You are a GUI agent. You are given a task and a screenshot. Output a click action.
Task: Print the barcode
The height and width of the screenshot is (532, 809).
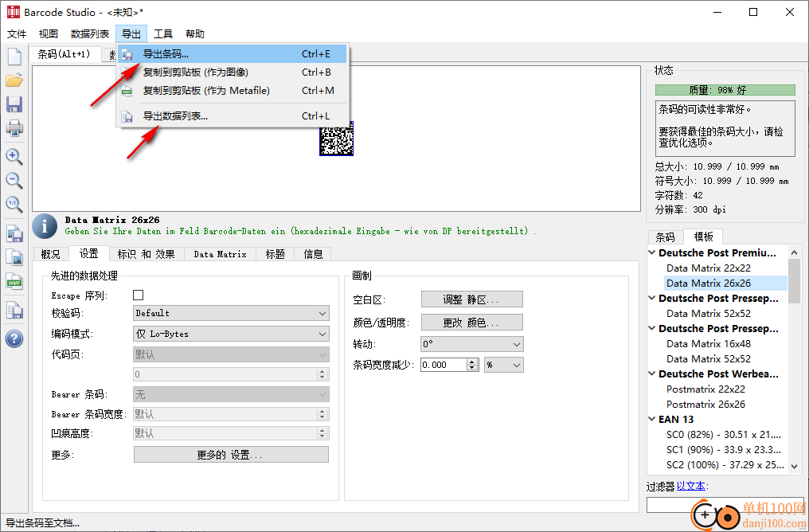click(14, 128)
